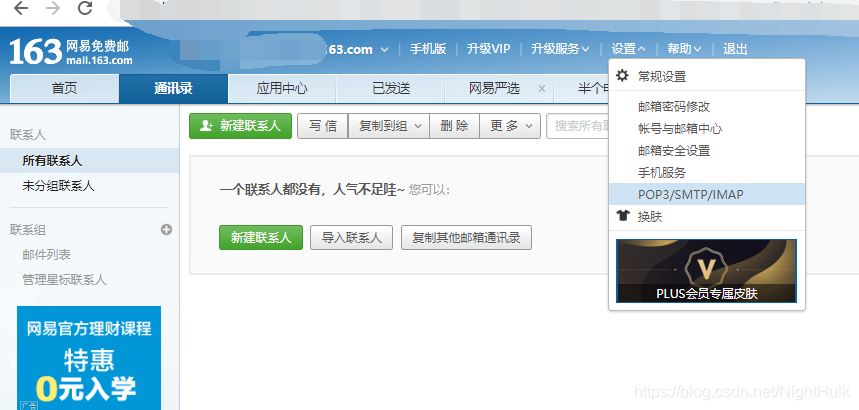This screenshot has height=410, width=859.
Task: Reload the page with the refresh icon
Action: (85, 8)
